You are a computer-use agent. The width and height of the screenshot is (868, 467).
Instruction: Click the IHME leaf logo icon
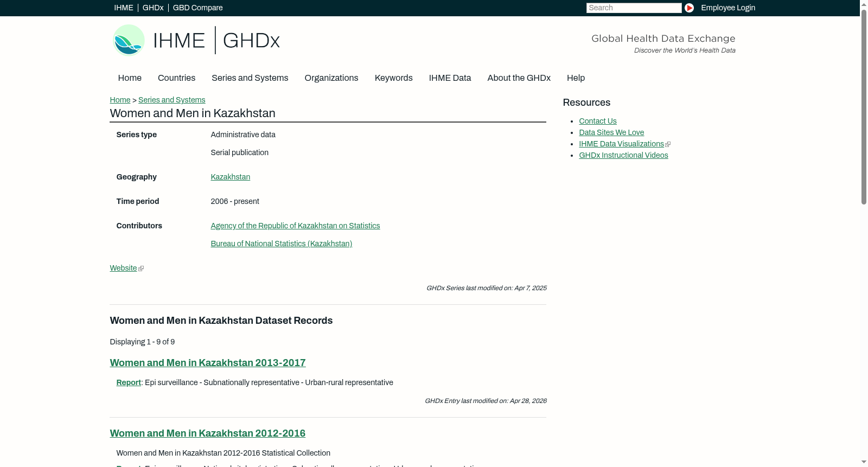point(129,40)
